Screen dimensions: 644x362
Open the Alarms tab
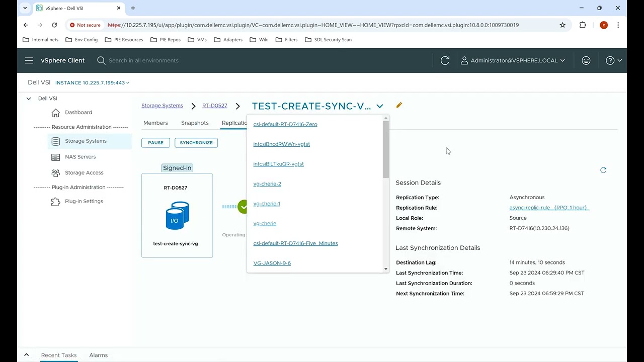[x=99, y=355]
